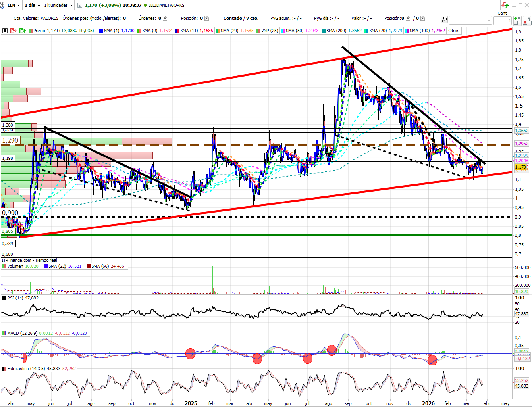Open the Órdenes pin icon
The height and width of the screenshot is (407, 532).
point(165,18)
